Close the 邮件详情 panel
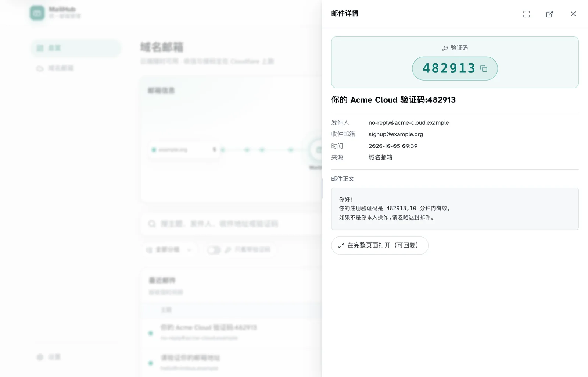Image resolution: width=588 pixels, height=377 pixels. pos(573,14)
